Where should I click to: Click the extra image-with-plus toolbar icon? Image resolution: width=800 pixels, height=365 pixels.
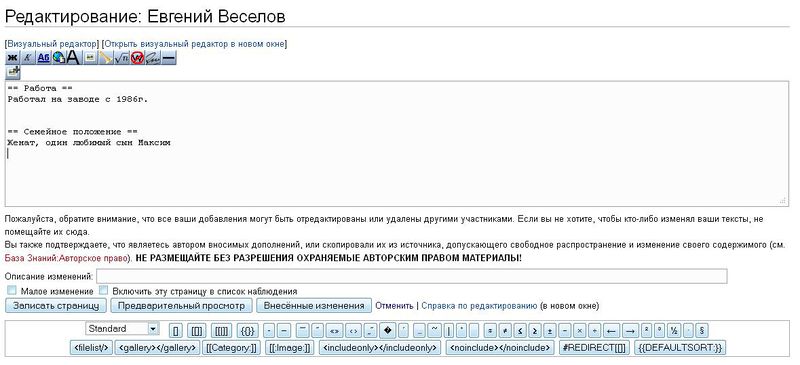(13, 72)
